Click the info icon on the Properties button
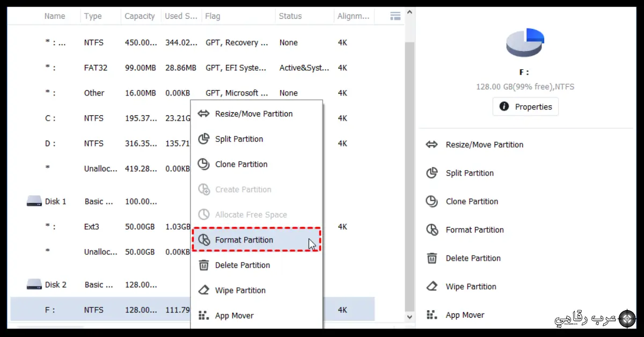 click(503, 106)
